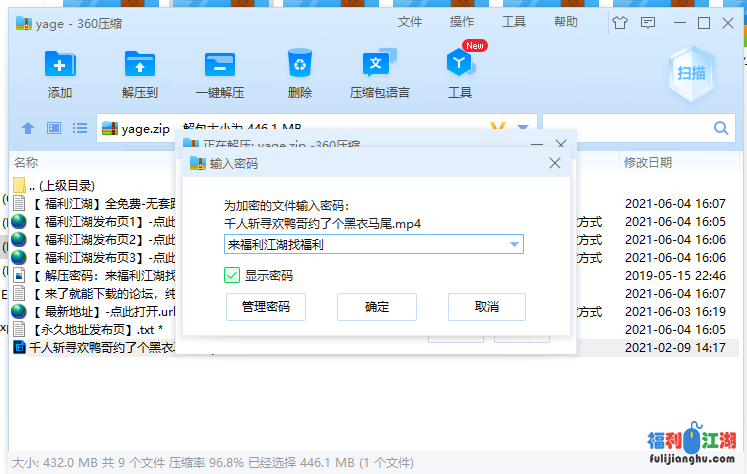Click the 管理密码 button

[x=266, y=306]
